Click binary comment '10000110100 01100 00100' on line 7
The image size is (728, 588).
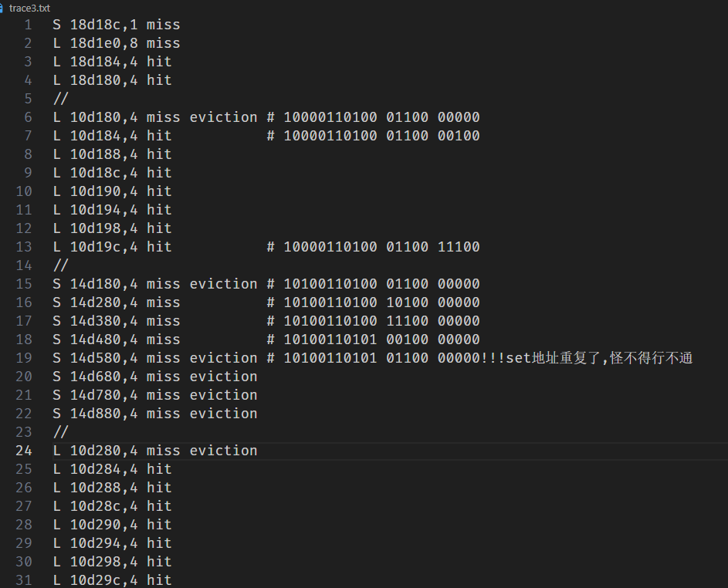(381, 136)
